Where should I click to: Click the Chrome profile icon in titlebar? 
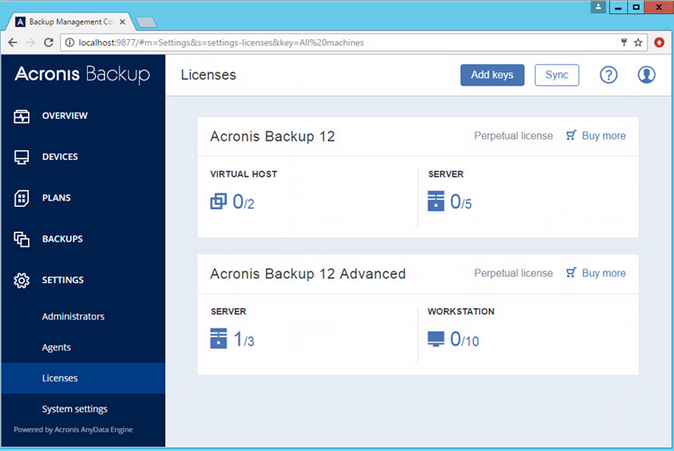coord(598,7)
